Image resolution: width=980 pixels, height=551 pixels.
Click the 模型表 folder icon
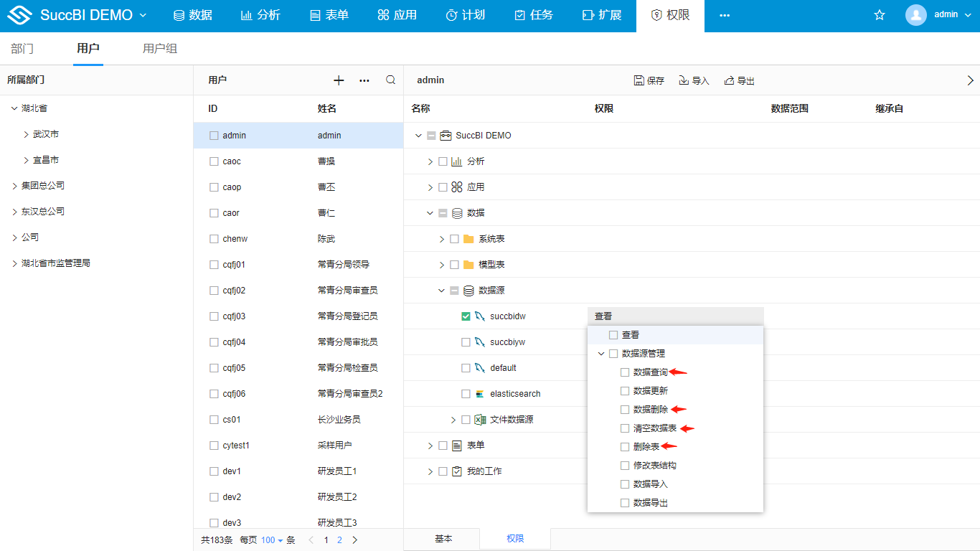coord(468,265)
